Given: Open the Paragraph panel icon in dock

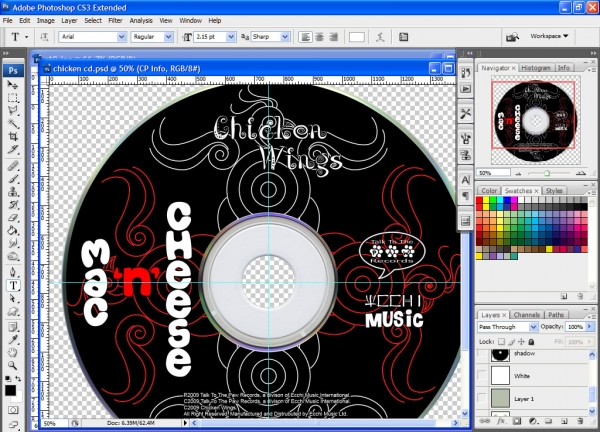Looking at the screenshot, I should click(x=466, y=196).
